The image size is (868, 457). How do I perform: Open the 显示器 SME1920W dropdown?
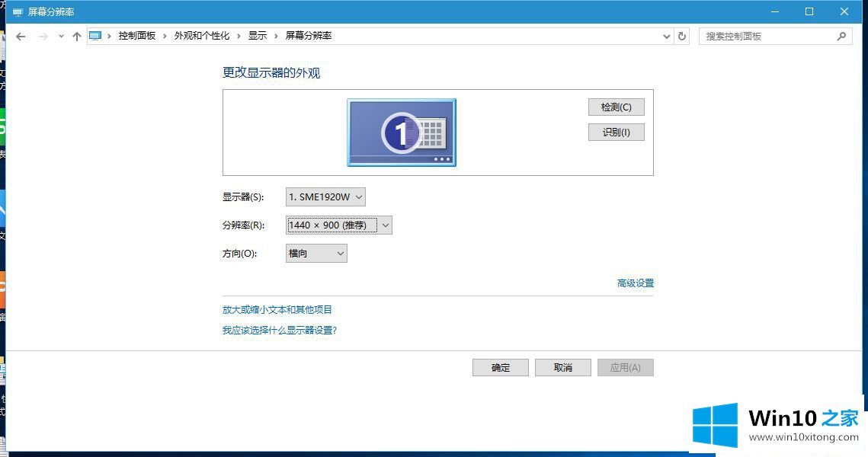325,197
